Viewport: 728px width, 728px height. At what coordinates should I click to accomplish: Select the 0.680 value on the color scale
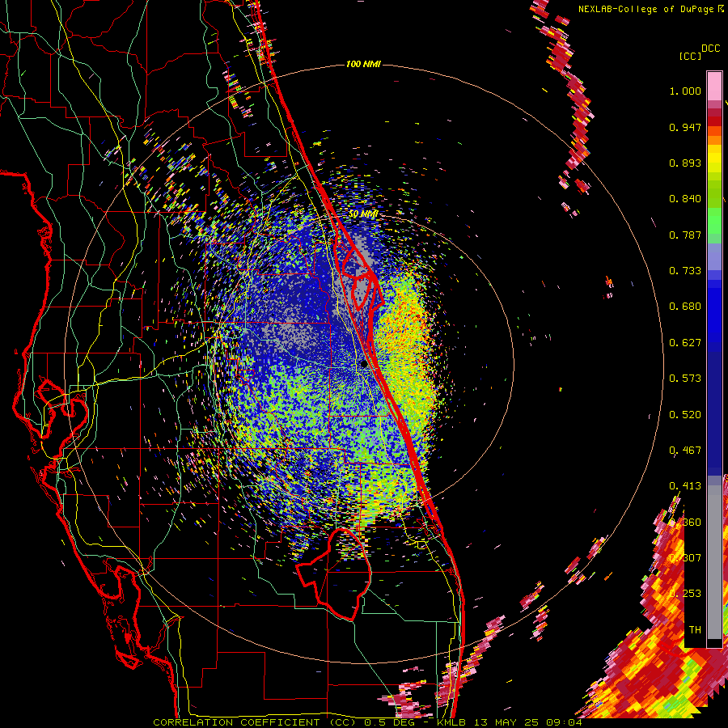point(685,307)
